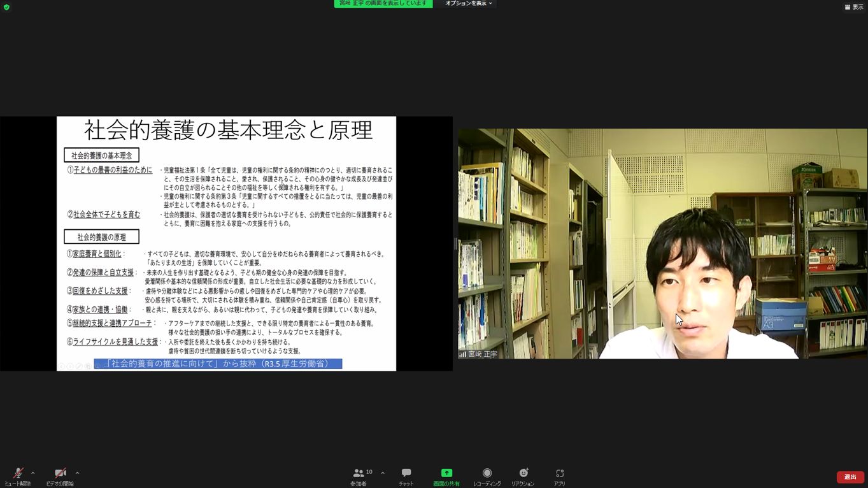Open reactions (リアクション) menu
Viewport: 868px width, 488px height.
523,473
